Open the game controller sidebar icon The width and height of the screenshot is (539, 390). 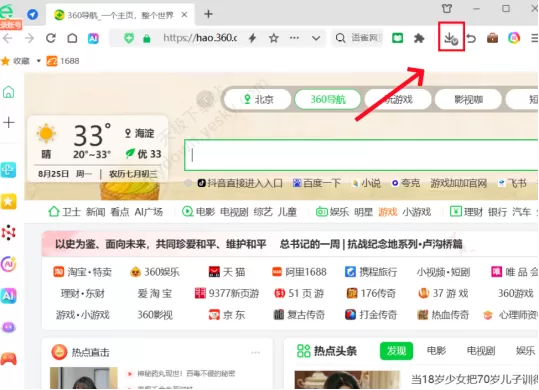click(9, 359)
